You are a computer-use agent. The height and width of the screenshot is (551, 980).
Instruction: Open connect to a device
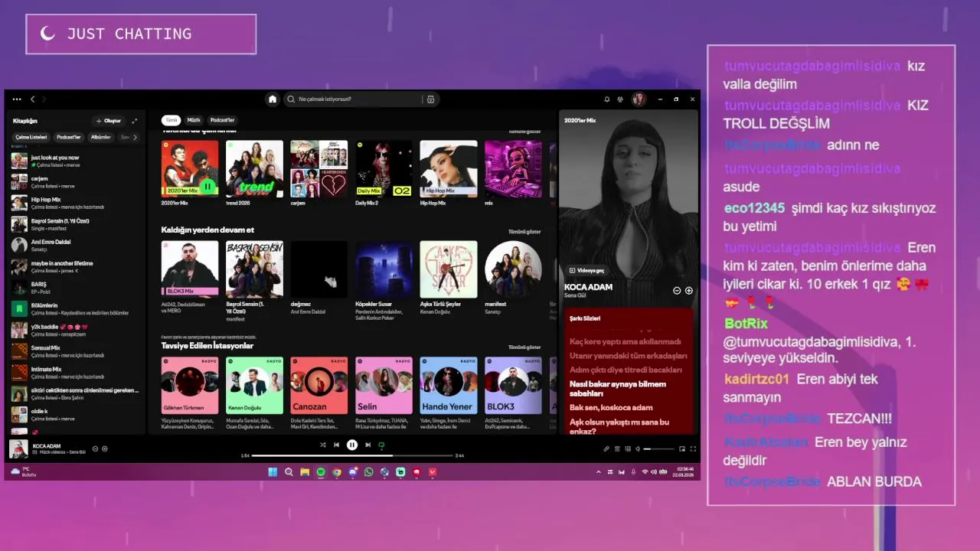pyautogui.click(x=627, y=448)
